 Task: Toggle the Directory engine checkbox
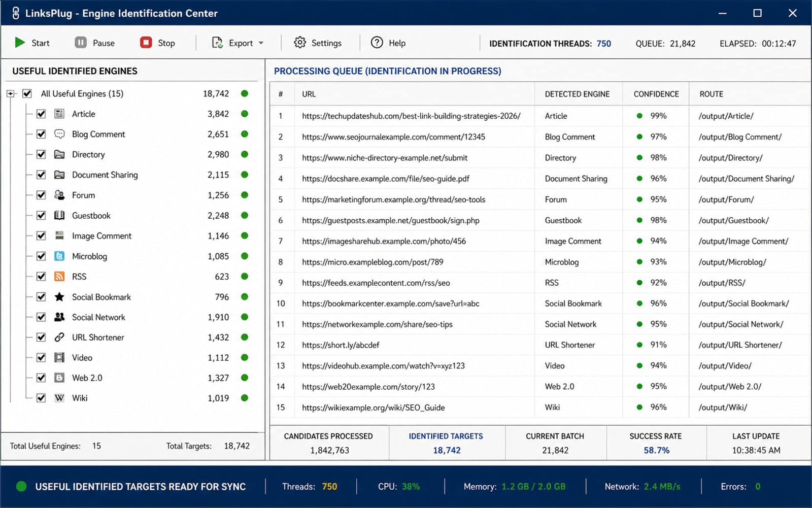pyautogui.click(x=41, y=154)
